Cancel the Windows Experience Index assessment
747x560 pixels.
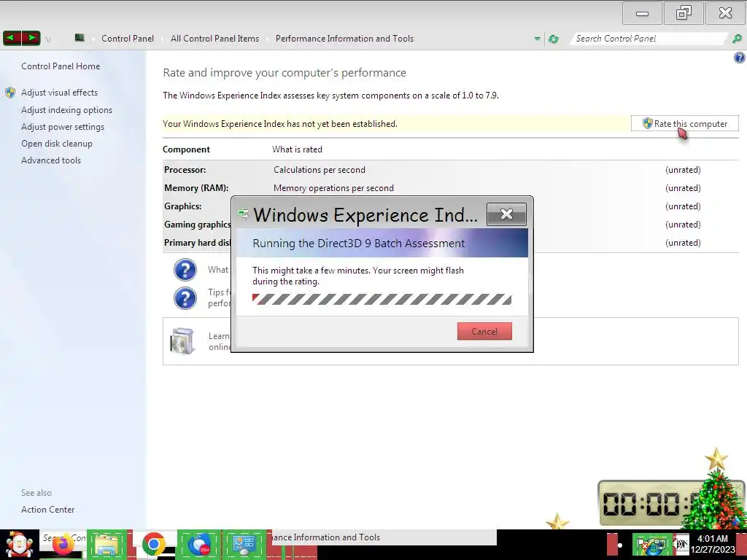tap(484, 332)
